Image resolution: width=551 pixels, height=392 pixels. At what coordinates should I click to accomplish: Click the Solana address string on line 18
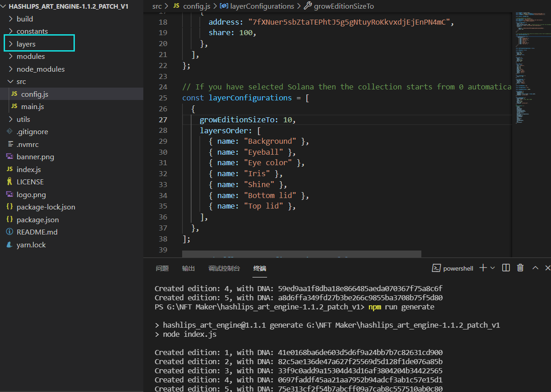point(349,22)
